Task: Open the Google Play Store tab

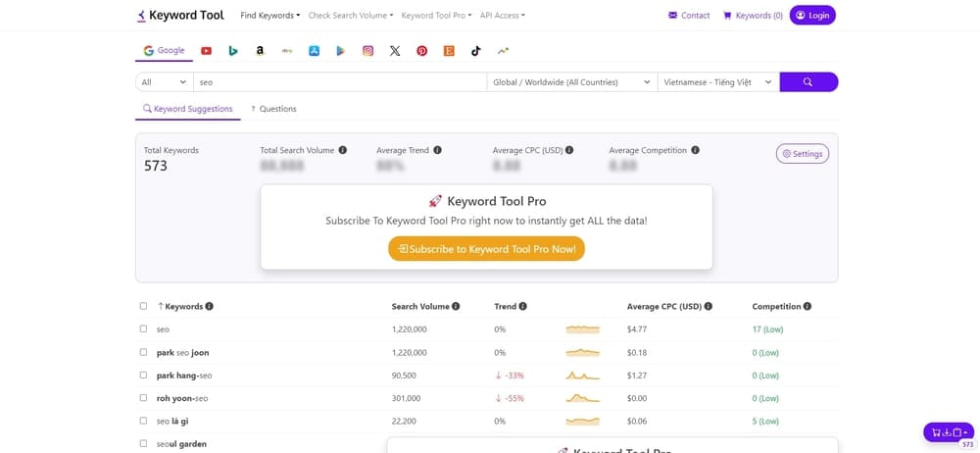Action: [x=341, y=51]
